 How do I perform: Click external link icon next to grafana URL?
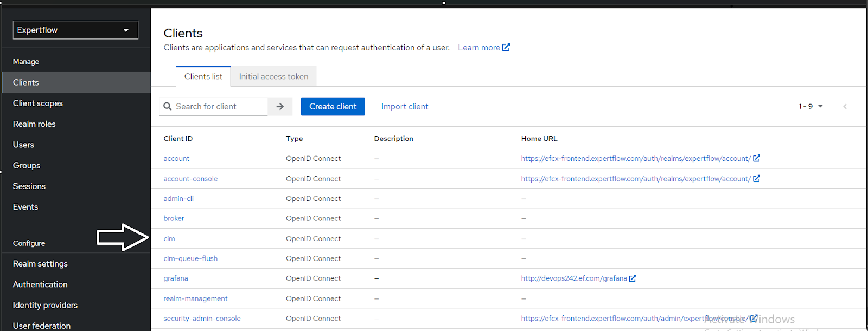point(633,278)
